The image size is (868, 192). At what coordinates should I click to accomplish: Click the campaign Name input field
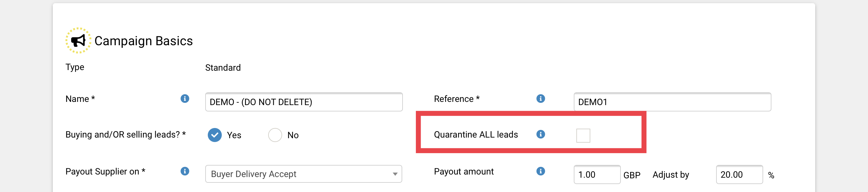(x=304, y=102)
